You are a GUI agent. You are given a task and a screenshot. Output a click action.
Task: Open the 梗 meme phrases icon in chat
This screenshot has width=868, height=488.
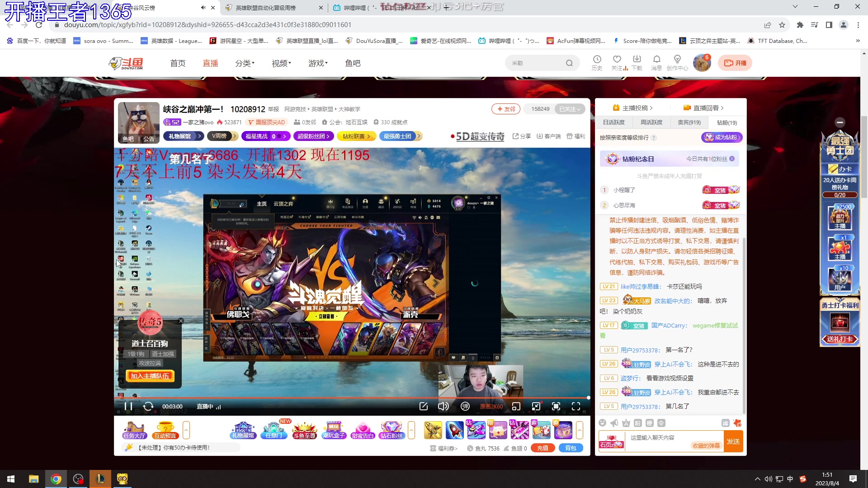pyautogui.click(x=649, y=423)
